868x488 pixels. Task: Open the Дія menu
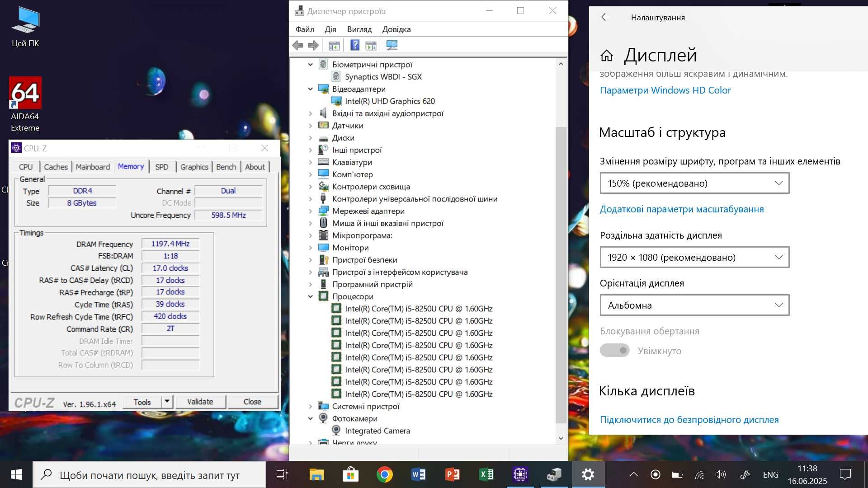pyautogui.click(x=330, y=29)
